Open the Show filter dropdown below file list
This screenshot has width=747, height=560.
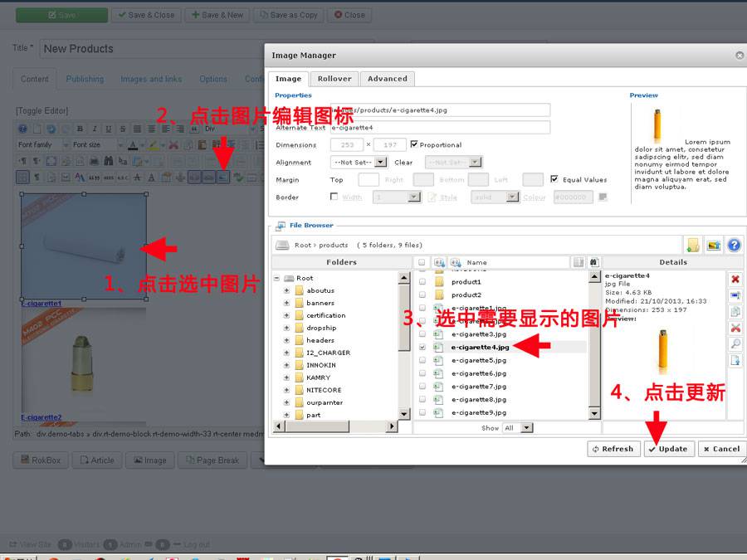coord(520,427)
